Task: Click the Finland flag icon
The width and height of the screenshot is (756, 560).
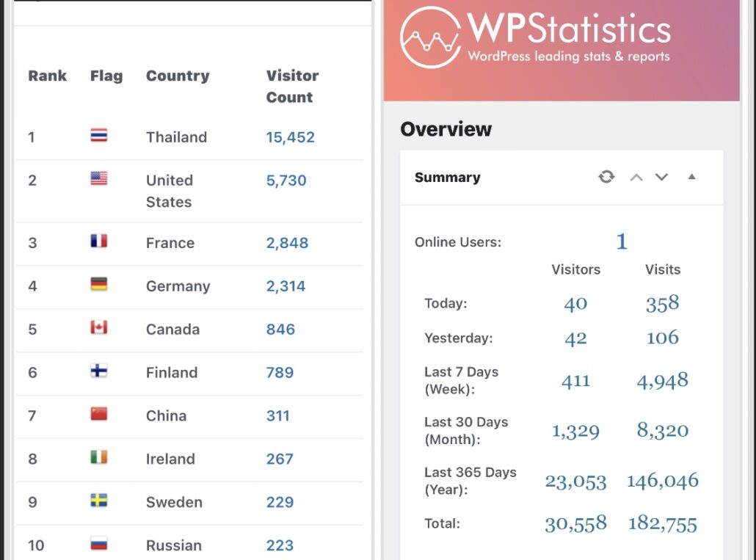Action: 99,371
